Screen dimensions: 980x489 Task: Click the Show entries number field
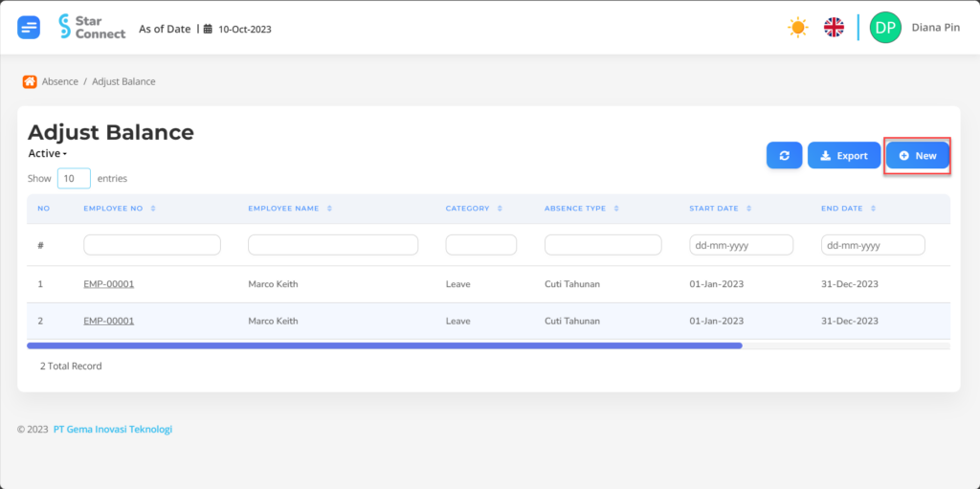pos(74,178)
